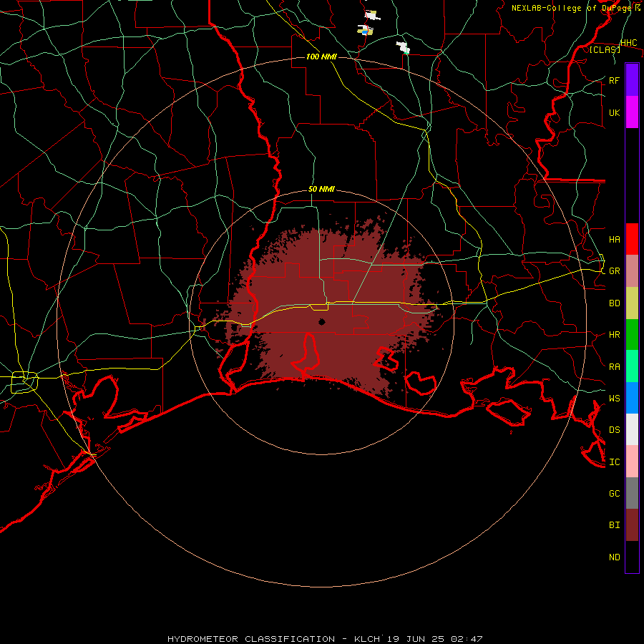This screenshot has height=644, width=644.
Task: Pick the HR green legend swatch
Action: pyautogui.click(x=632, y=334)
